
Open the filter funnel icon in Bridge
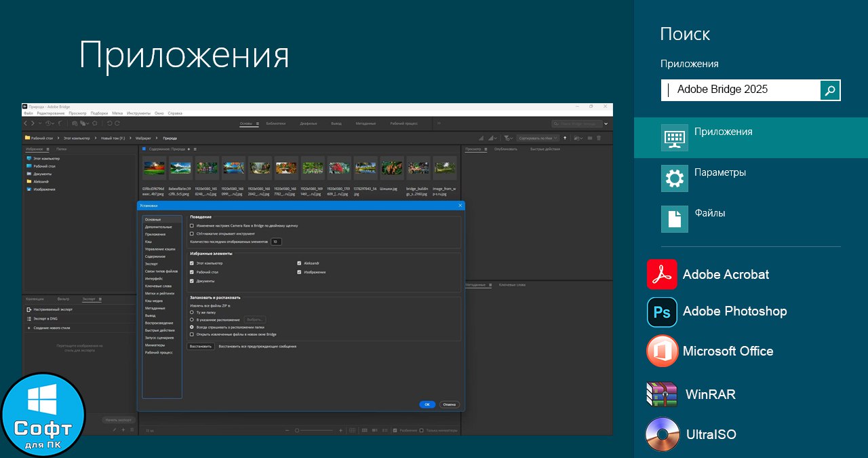click(509, 138)
